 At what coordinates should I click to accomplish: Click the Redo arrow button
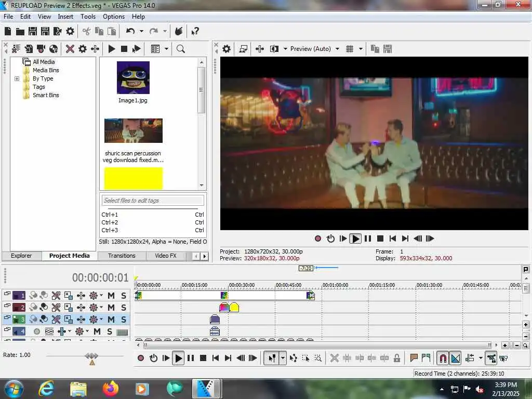154,31
